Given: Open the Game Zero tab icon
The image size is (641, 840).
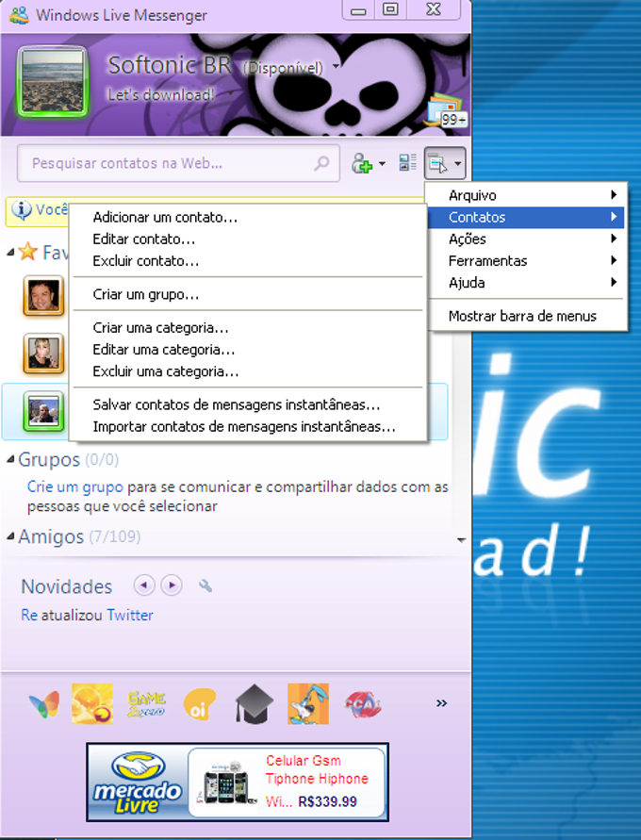Looking at the screenshot, I should tap(147, 704).
